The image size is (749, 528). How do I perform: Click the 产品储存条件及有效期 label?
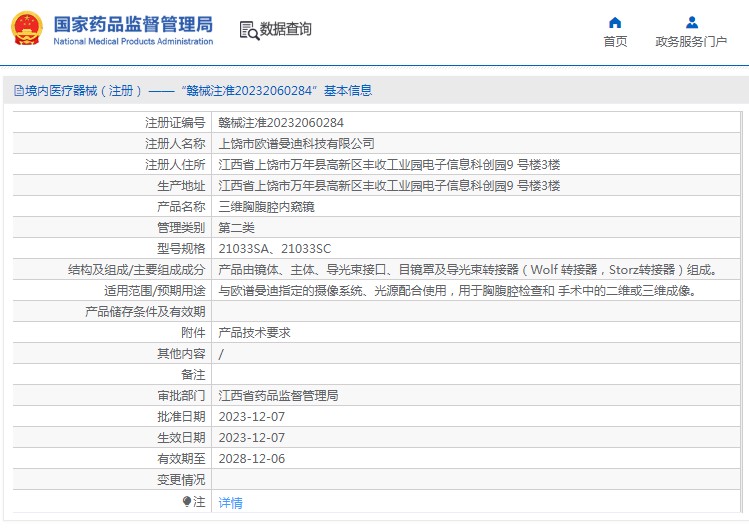tap(145, 312)
